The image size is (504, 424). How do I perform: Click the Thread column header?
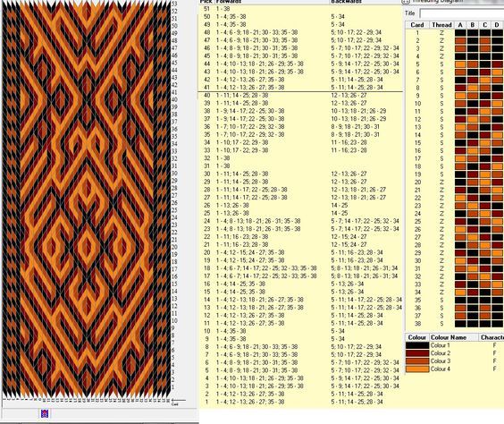[441, 25]
